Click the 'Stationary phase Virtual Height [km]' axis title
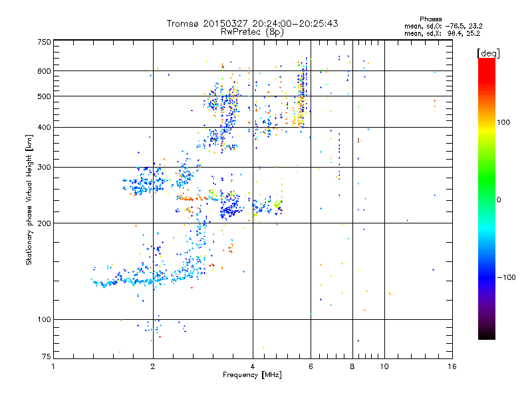532x399 pixels. coord(29,199)
